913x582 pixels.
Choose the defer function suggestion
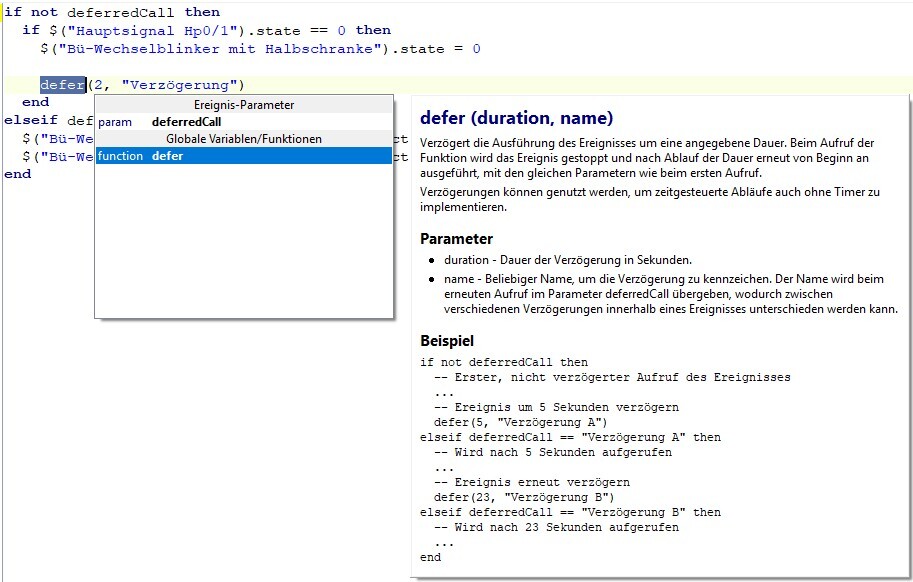(x=167, y=156)
